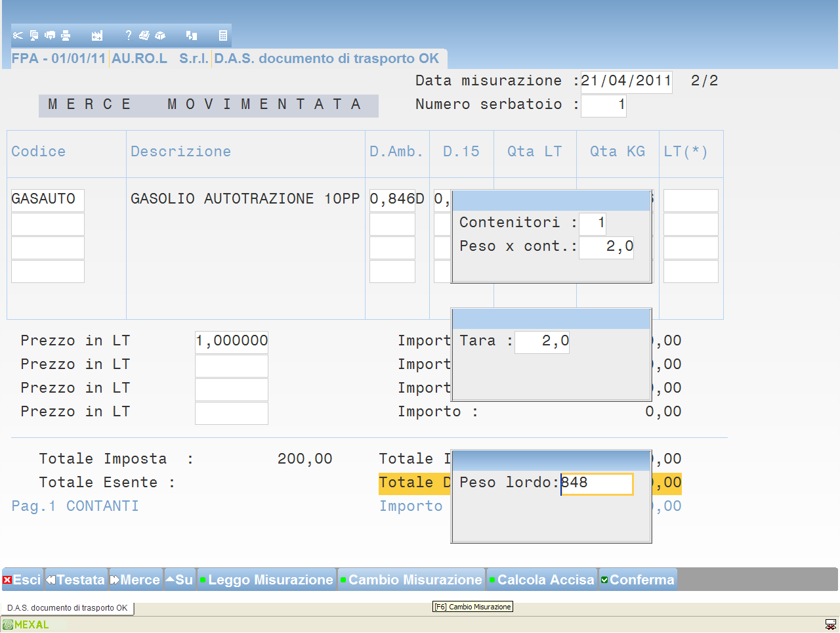Click the Merce button

[136, 580]
